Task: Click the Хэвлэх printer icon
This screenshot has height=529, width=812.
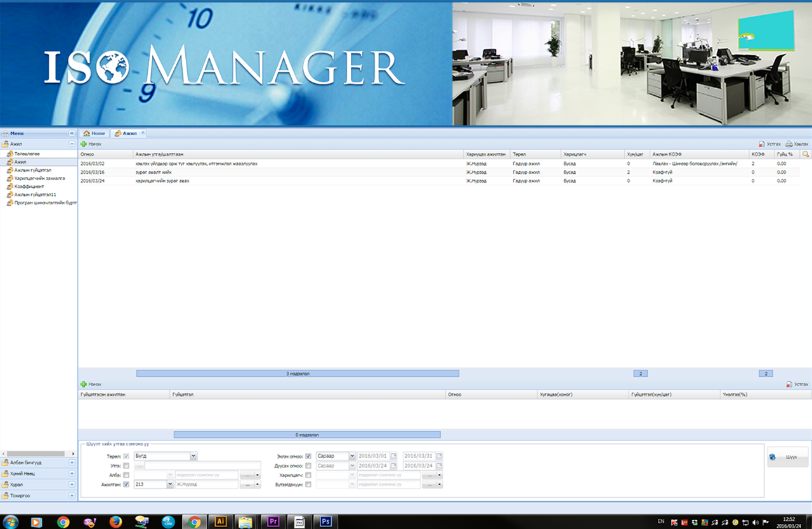Action: click(x=789, y=145)
